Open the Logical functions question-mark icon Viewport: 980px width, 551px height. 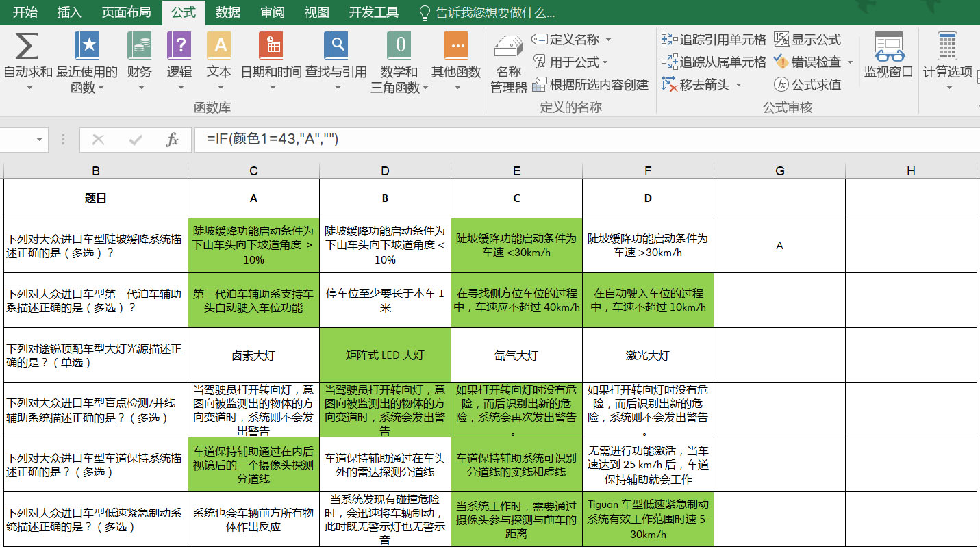point(179,47)
